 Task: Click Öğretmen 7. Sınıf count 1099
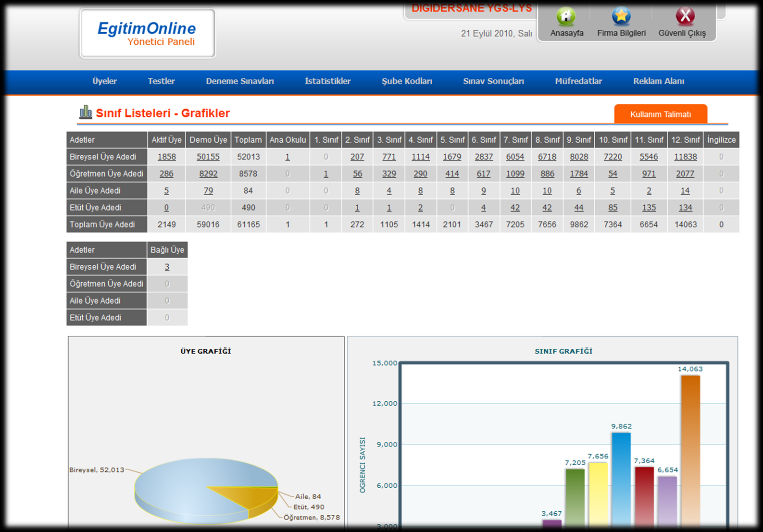click(x=515, y=173)
